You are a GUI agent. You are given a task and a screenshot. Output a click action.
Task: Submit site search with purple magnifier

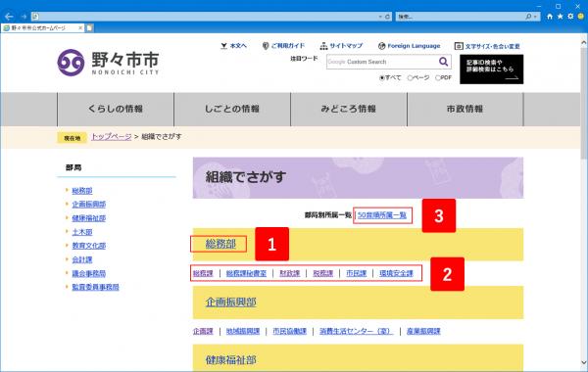(443, 62)
